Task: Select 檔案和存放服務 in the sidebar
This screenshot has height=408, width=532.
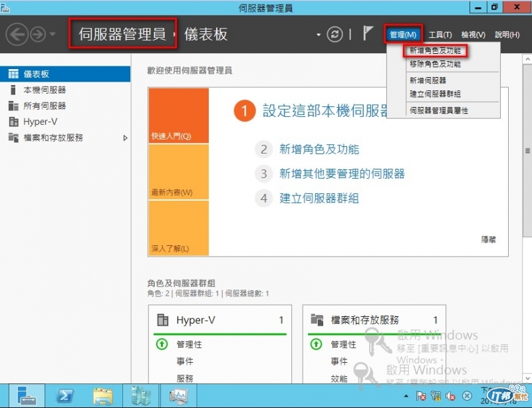Action: [x=65, y=138]
